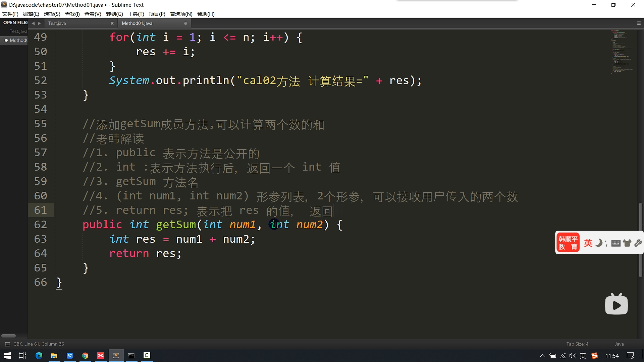Select Test.java in open files sidebar
The width and height of the screenshot is (644, 362).
tap(18, 31)
